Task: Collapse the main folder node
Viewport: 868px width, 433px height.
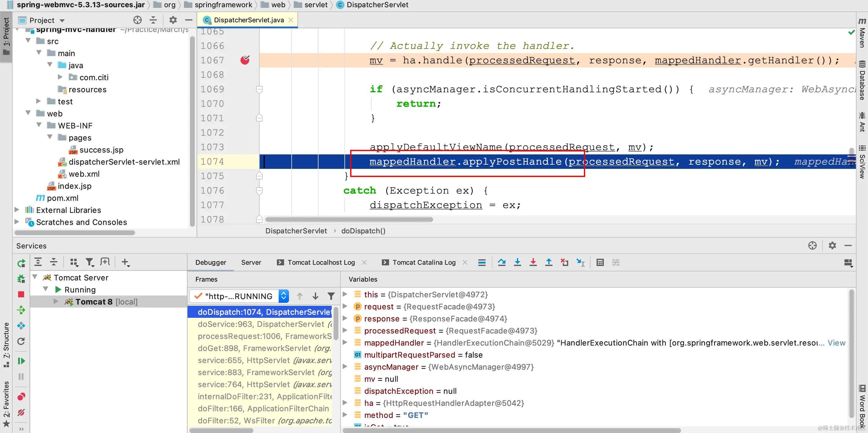Action: point(39,53)
